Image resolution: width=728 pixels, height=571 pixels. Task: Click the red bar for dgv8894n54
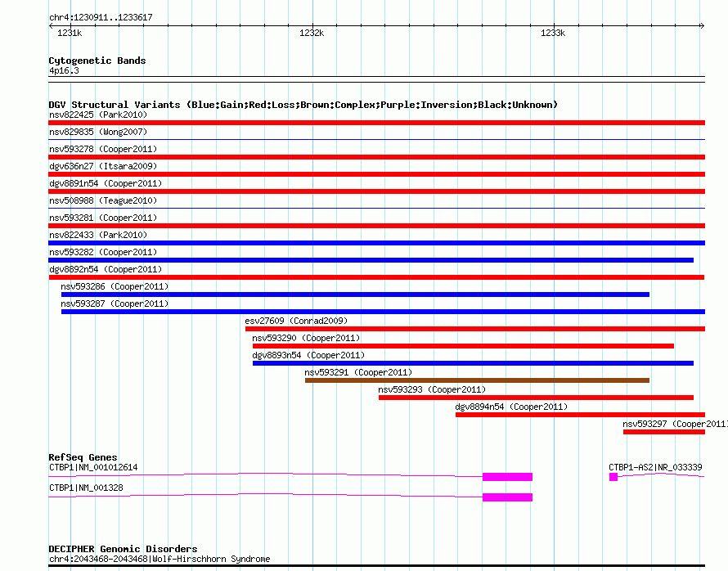[x=581, y=415]
